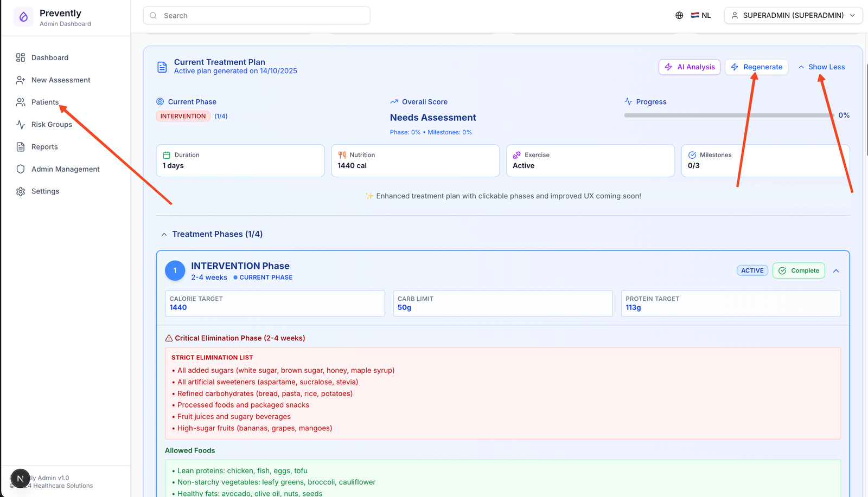Image resolution: width=868 pixels, height=497 pixels.
Task: Click the treatment plan document icon
Action: [x=162, y=66]
